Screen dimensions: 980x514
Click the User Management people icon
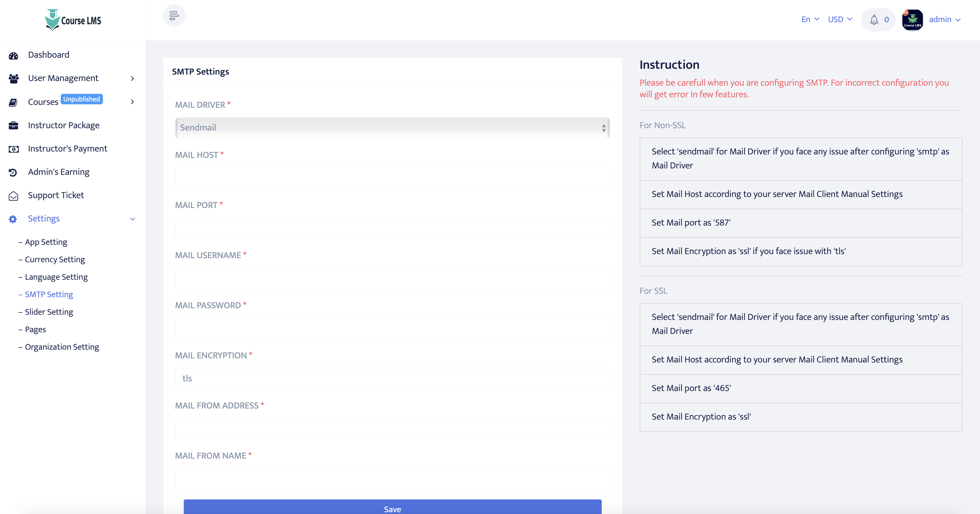14,79
